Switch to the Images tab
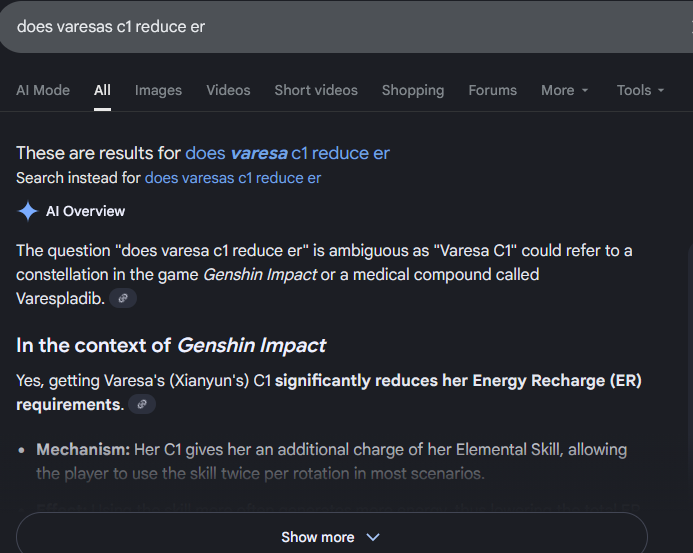The width and height of the screenshot is (693, 553). click(x=158, y=90)
